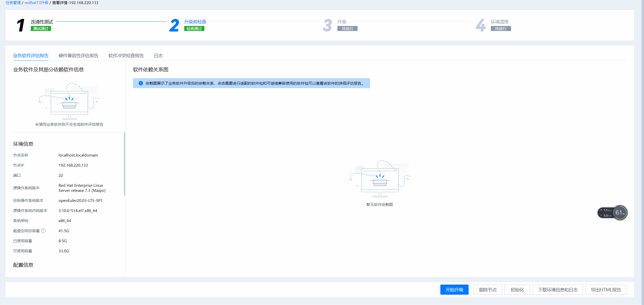Click the empty-box illustration in the left panel
The height and width of the screenshot is (305, 644).
point(69,101)
